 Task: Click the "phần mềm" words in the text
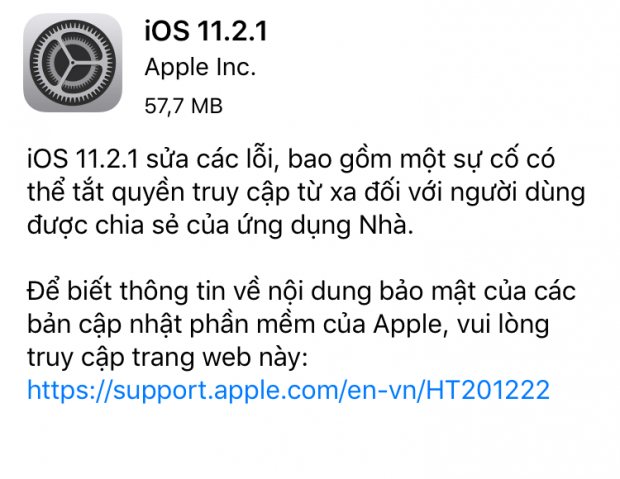[x=252, y=324]
